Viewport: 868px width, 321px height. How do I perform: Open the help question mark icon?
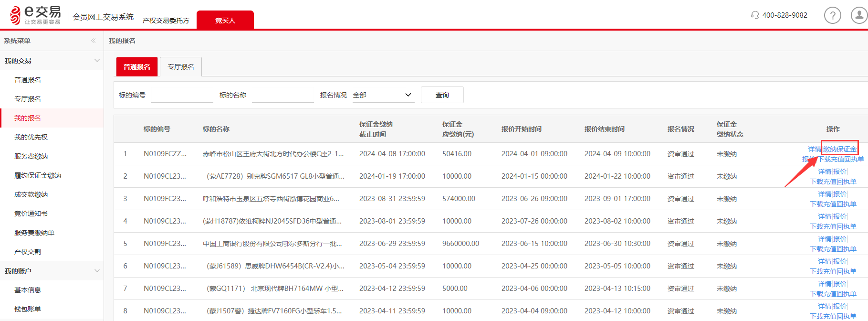833,15
